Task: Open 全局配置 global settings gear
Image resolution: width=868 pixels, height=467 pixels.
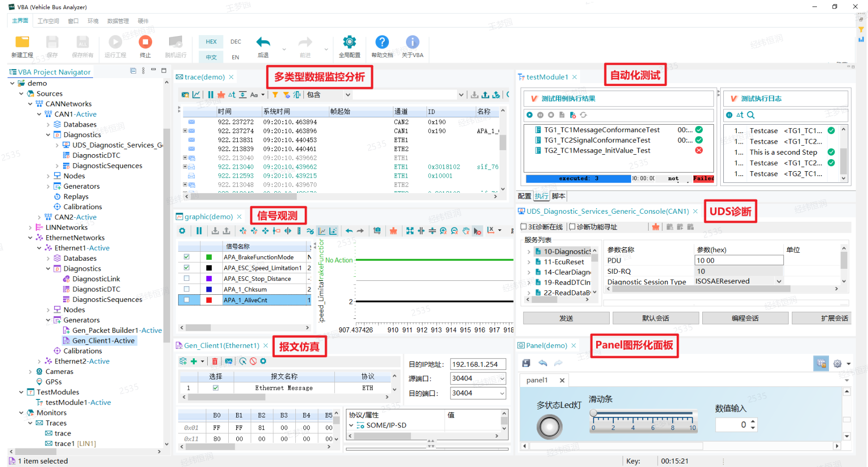Action: [x=349, y=42]
